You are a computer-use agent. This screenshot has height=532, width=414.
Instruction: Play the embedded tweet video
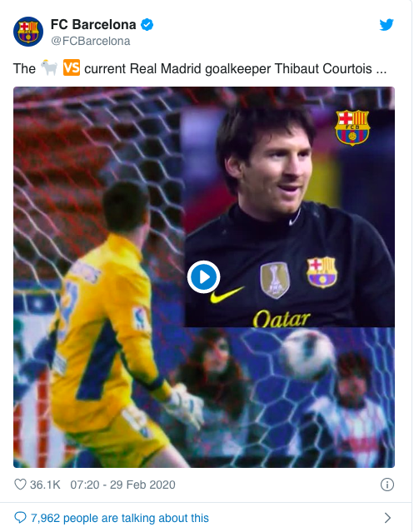203,277
